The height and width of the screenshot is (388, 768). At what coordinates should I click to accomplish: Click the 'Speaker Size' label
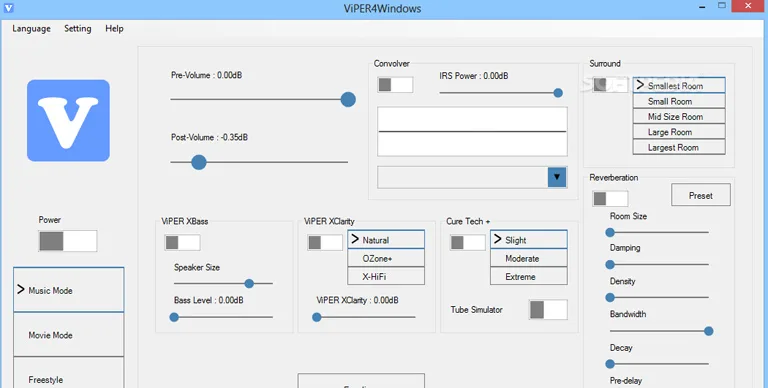pyautogui.click(x=197, y=267)
